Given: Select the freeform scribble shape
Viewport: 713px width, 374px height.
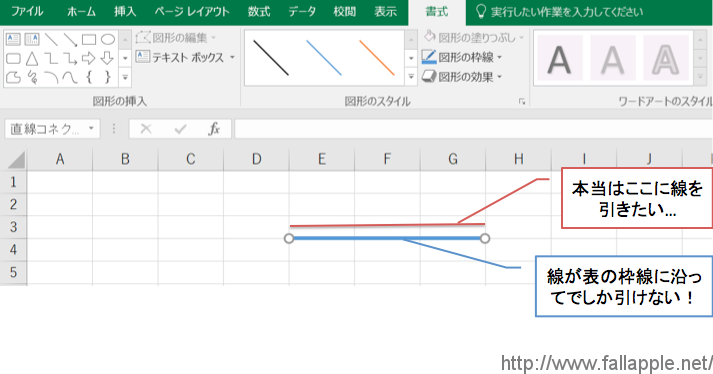Looking at the screenshot, I should click(32, 77).
